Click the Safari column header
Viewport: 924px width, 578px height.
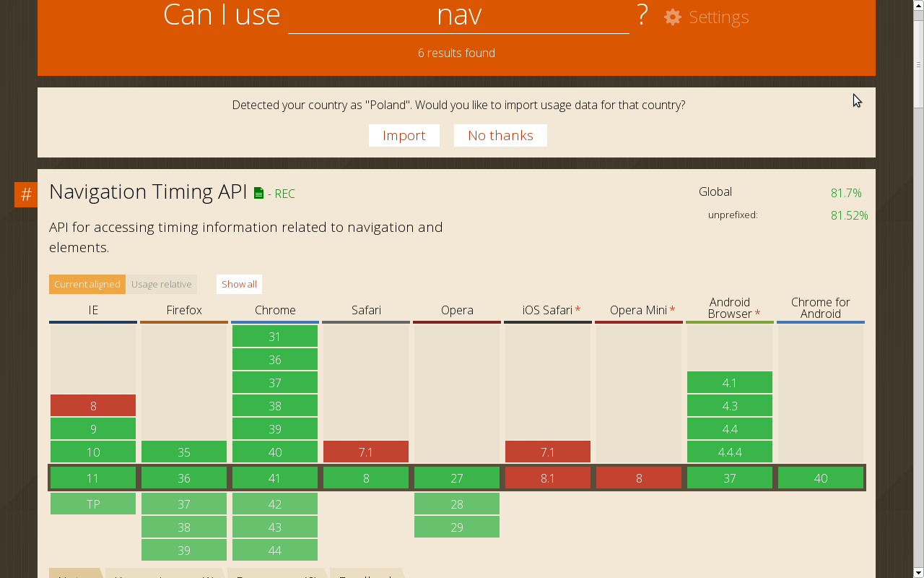[x=366, y=310]
